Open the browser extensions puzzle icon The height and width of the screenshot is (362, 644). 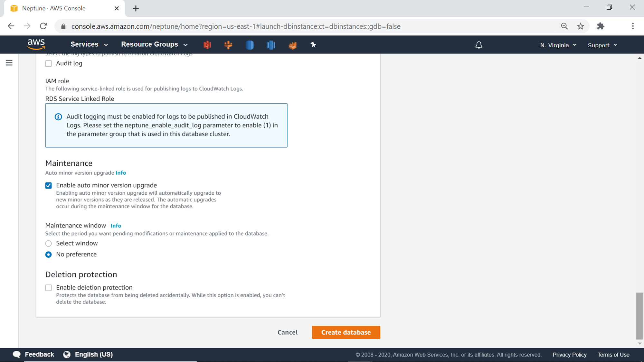tap(601, 26)
